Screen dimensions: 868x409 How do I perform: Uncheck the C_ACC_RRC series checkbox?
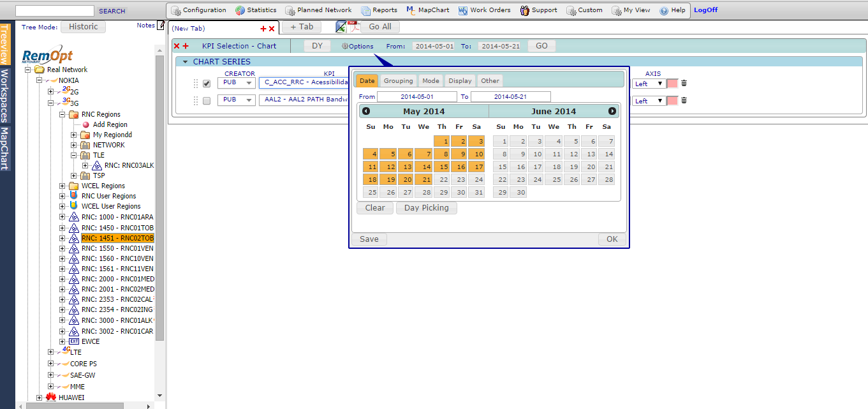pyautogui.click(x=207, y=84)
